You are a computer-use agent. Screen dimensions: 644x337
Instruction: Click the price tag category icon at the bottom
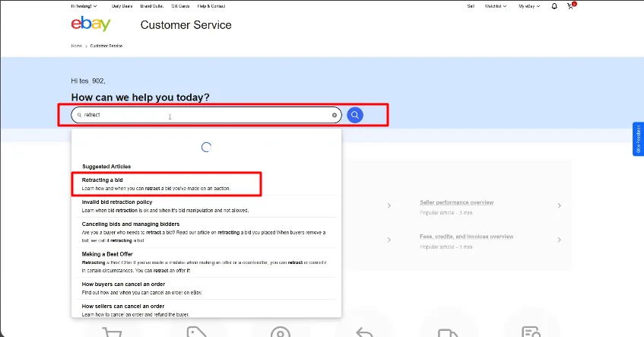pos(196,332)
